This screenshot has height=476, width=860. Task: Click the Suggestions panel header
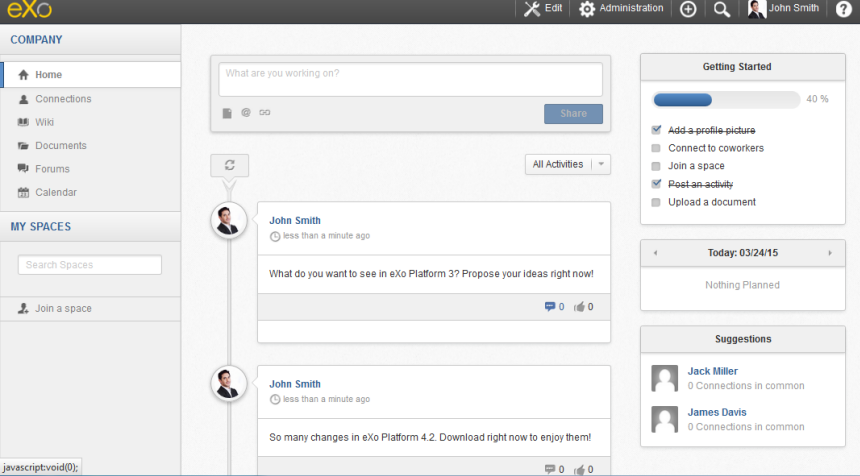point(743,339)
